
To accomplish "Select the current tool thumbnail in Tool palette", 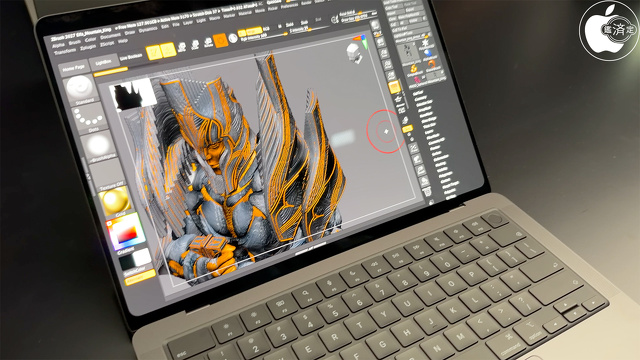I will [408, 53].
